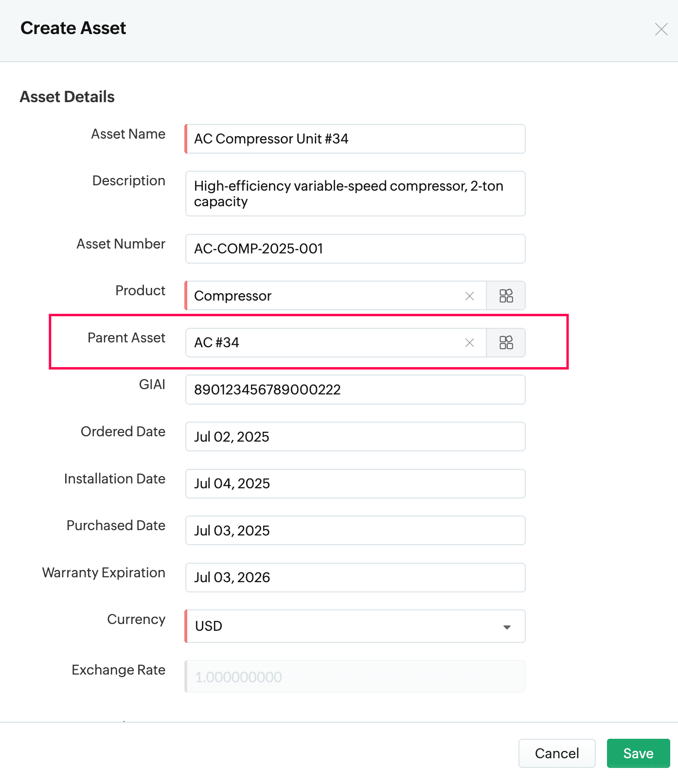Clear the AC #34 parent asset

(x=469, y=343)
